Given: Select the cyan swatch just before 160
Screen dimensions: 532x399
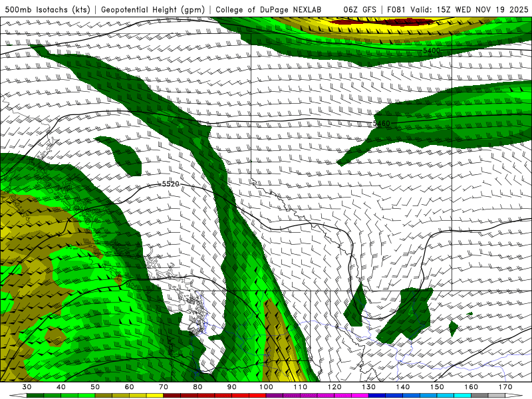Looking at the screenshot, I should click(x=462, y=394).
